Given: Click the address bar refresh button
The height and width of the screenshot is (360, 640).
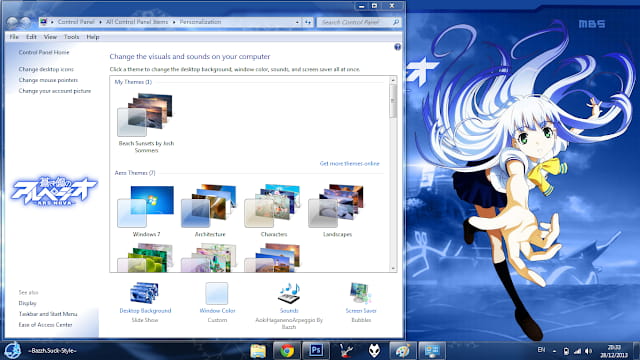Looking at the screenshot, I should point(308,22).
